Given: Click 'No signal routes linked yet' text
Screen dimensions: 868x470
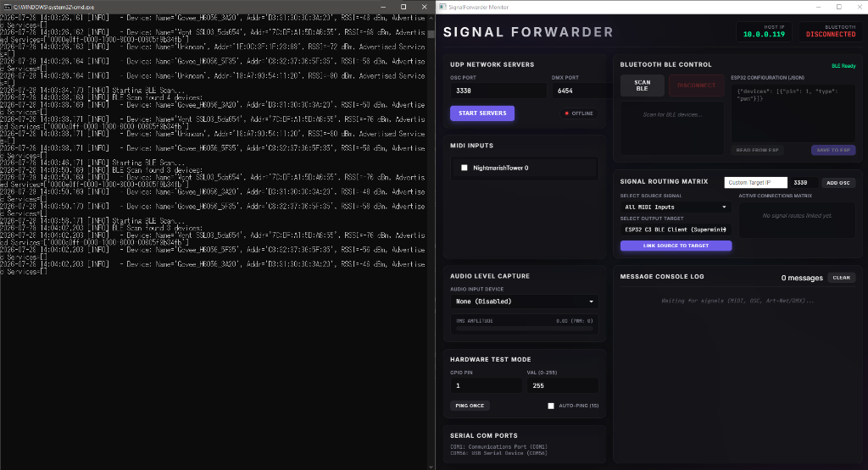Looking at the screenshot, I should [797, 216].
